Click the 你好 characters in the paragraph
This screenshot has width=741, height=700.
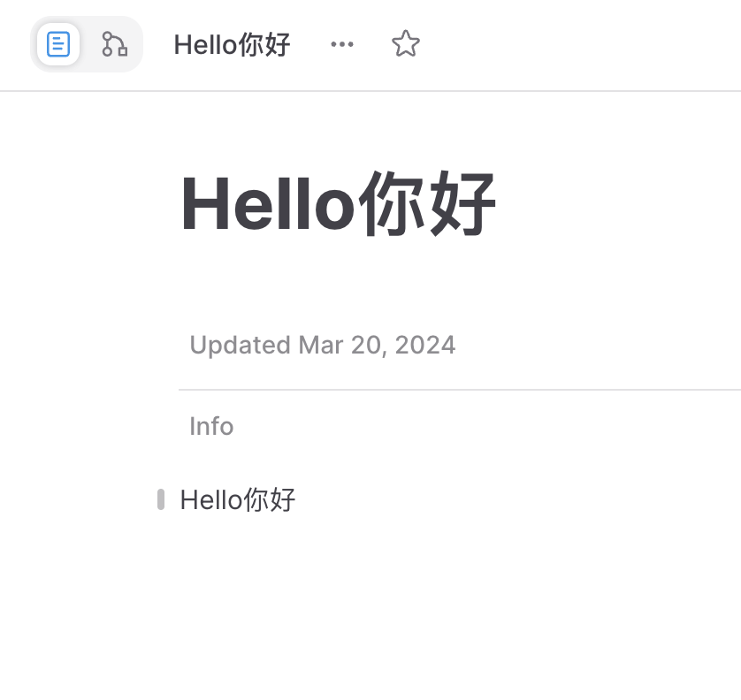tap(271, 499)
